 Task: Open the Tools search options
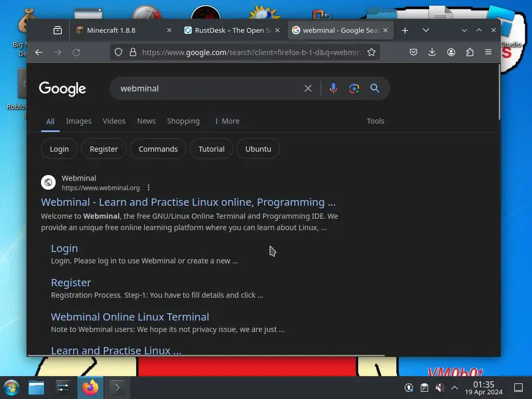(x=375, y=121)
